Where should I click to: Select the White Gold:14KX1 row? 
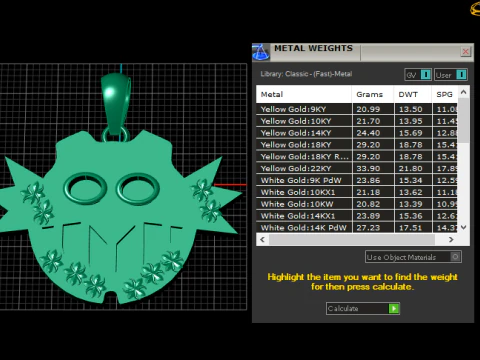tap(357, 216)
